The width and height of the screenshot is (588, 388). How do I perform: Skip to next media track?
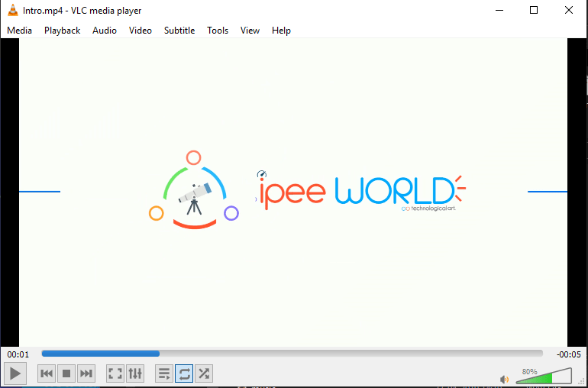pyautogui.click(x=86, y=373)
